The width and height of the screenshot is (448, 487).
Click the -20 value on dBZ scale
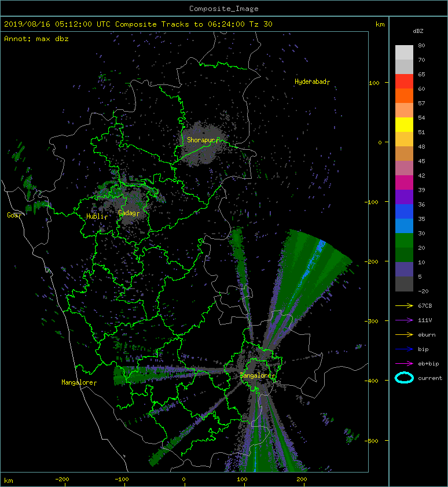pos(423,292)
